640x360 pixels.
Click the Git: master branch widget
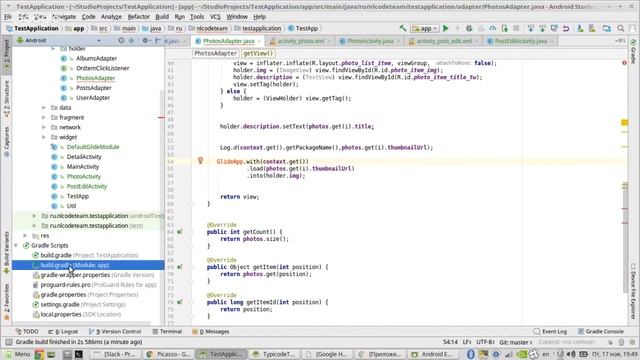click(x=515, y=342)
